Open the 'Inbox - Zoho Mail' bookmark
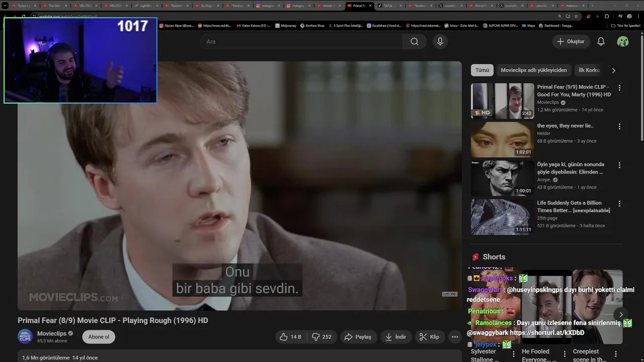The width and height of the screenshot is (644, 362). pos(461,26)
